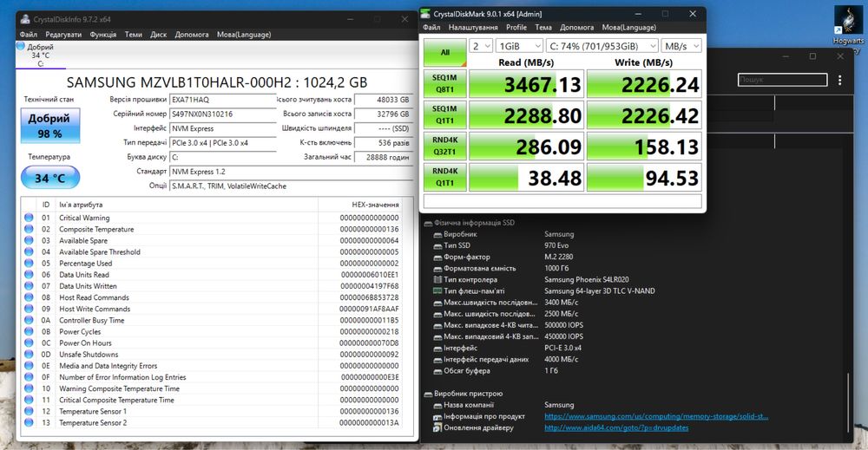Screen dimensions: 868x450
Task: Open the samsung.com product information link
Action: point(656,416)
